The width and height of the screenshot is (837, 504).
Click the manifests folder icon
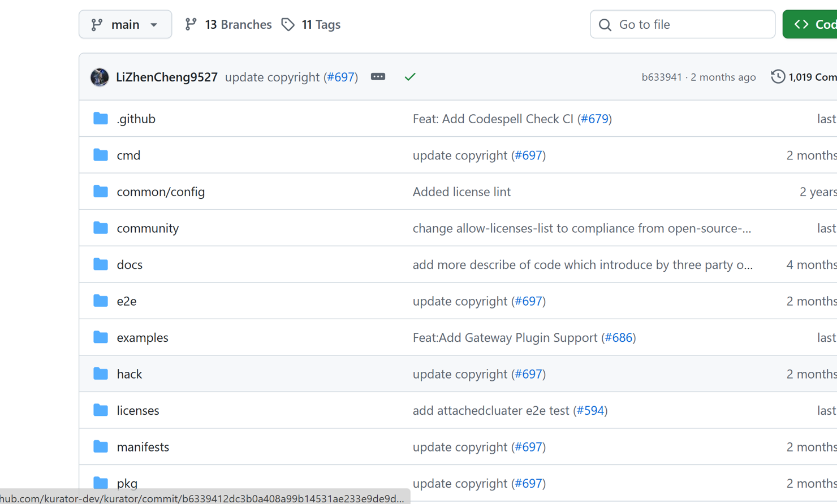(x=101, y=446)
